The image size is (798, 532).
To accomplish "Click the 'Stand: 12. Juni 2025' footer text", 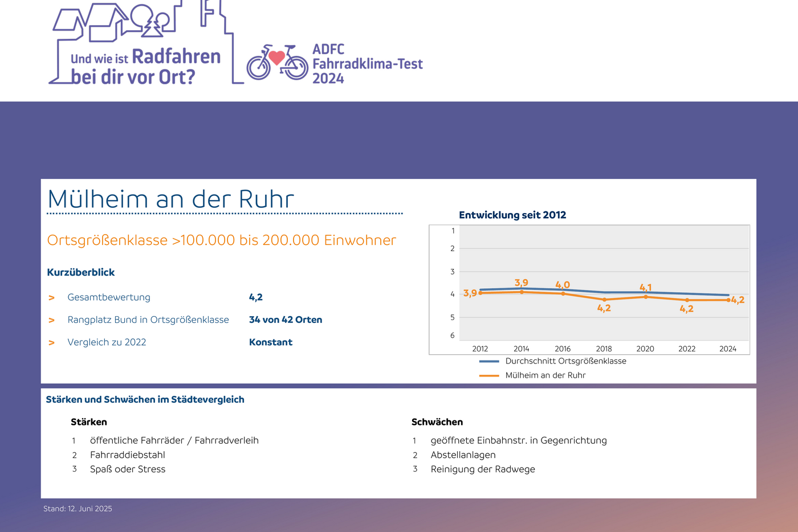I will (x=78, y=509).
